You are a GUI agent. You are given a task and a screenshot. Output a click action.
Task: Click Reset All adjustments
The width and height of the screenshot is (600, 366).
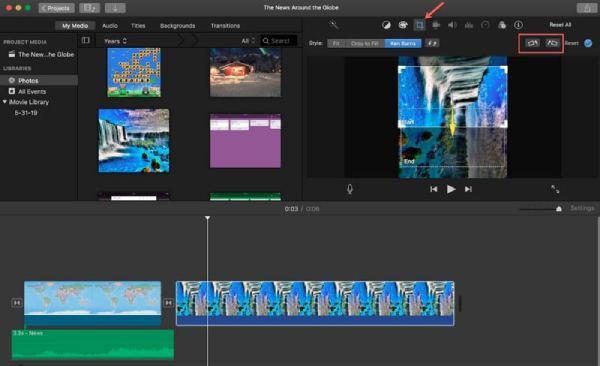[560, 25]
